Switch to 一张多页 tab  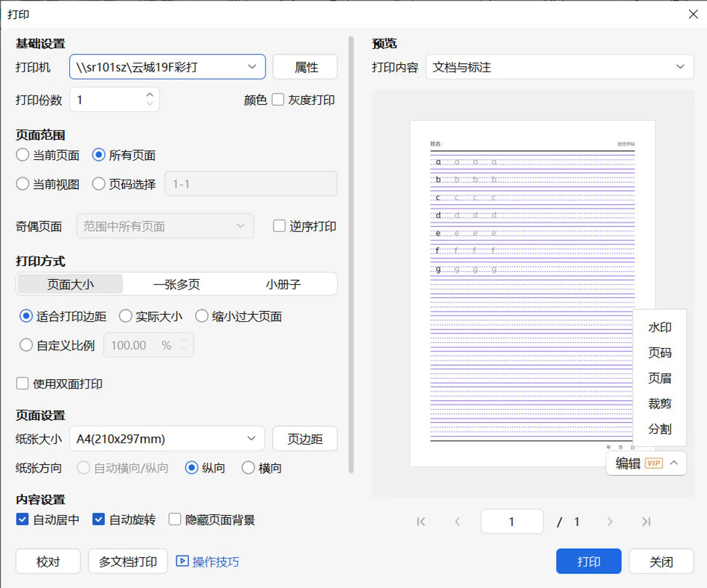[x=176, y=284]
